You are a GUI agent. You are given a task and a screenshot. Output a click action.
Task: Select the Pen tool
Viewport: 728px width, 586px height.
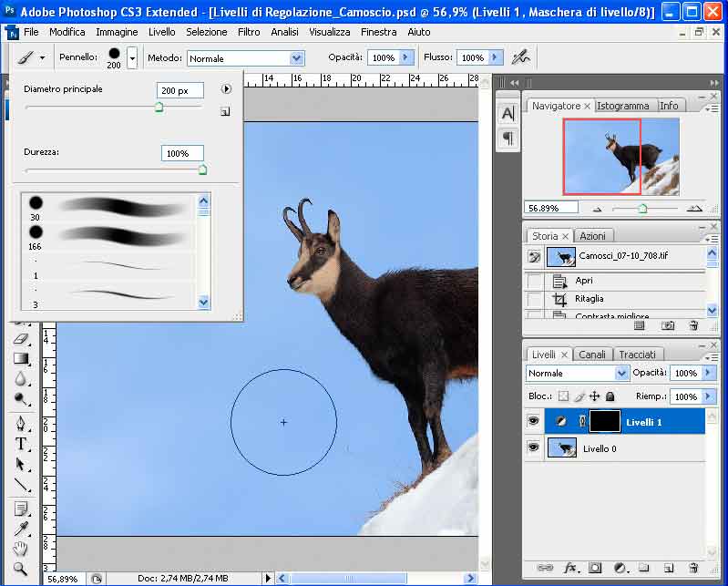point(21,424)
